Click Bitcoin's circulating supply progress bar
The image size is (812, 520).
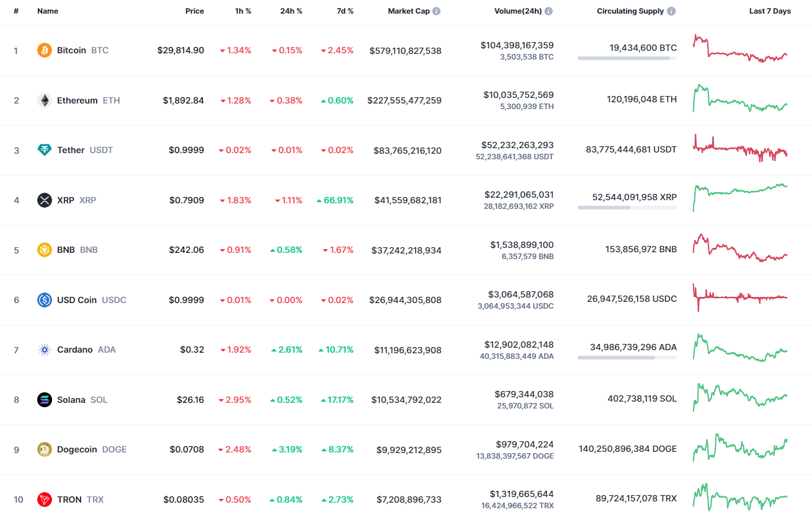pyautogui.click(x=627, y=59)
